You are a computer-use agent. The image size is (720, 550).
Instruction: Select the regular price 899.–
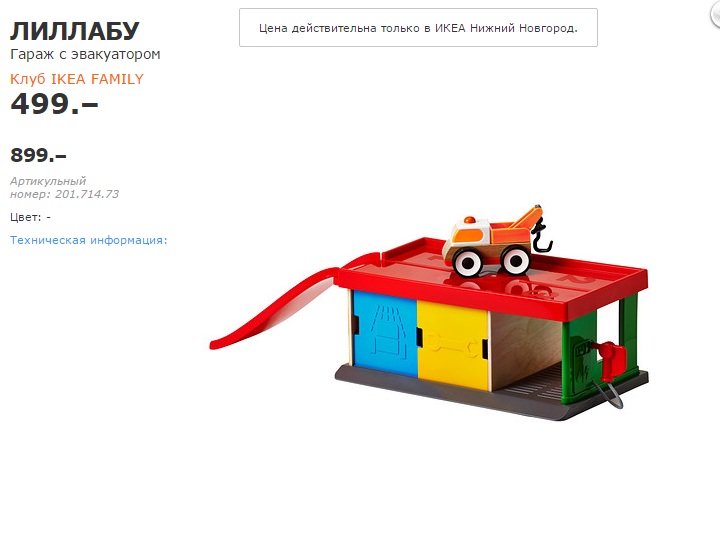click(x=39, y=155)
